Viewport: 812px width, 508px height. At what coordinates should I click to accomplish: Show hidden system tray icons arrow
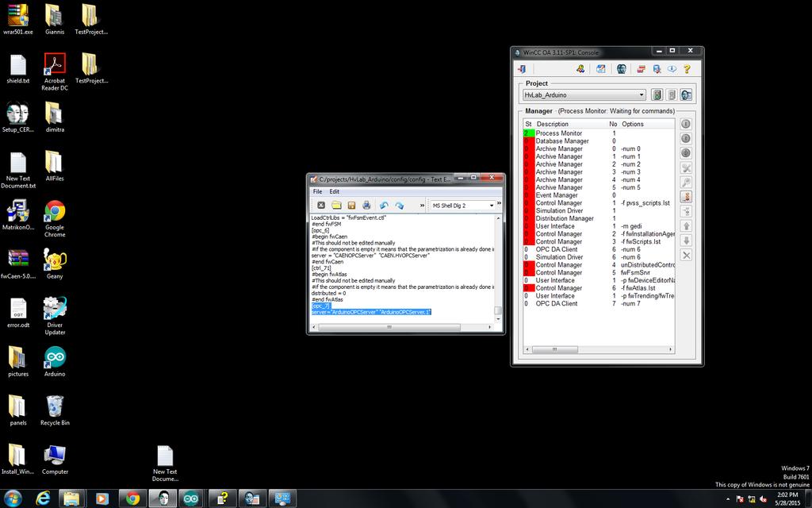pyautogui.click(x=728, y=499)
